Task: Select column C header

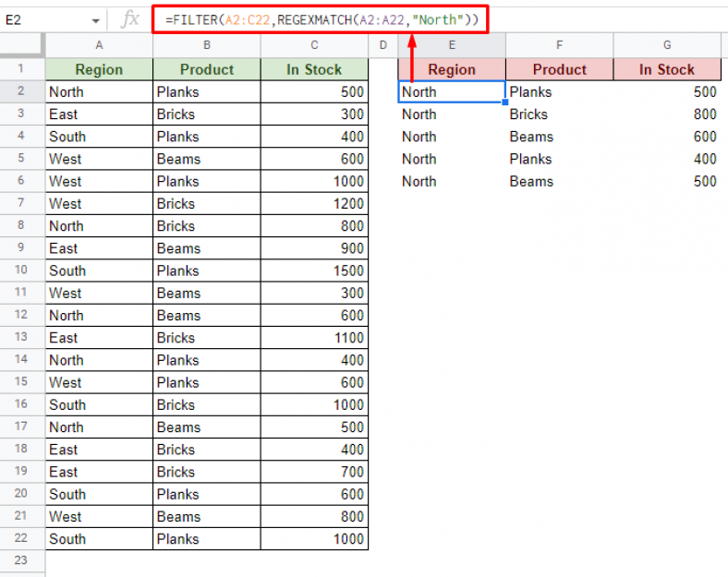Action: coord(314,45)
